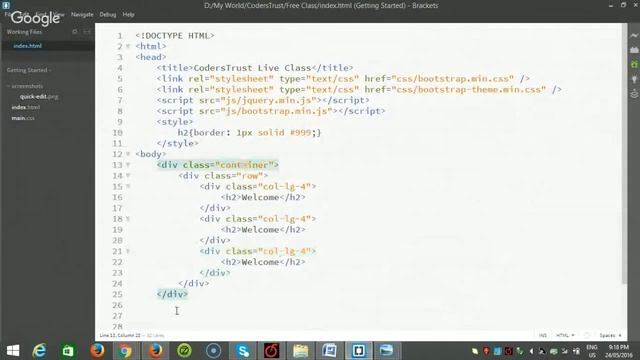Click the lightbulb icon in right toolbar
This screenshot has width=640, height=360.
tap(634, 79)
